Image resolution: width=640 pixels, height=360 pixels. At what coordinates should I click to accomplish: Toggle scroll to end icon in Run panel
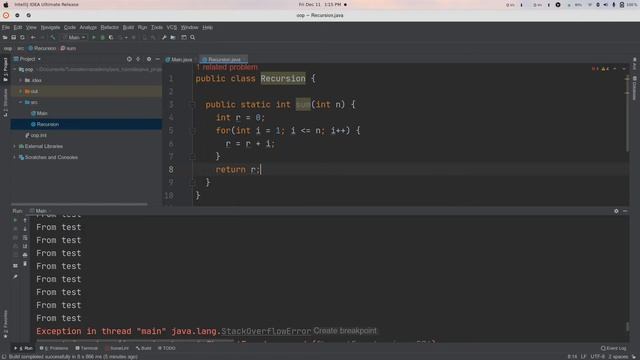click(x=25, y=246)
